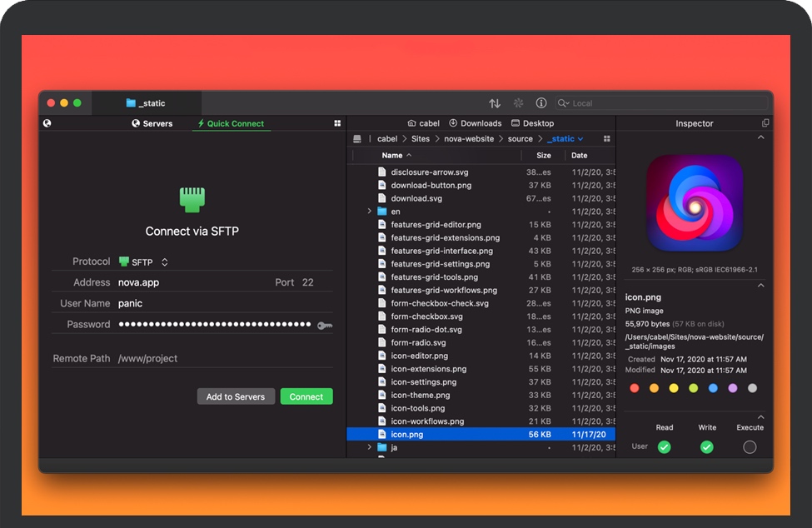Click the disk drive icon in path bar

(357, 139)
